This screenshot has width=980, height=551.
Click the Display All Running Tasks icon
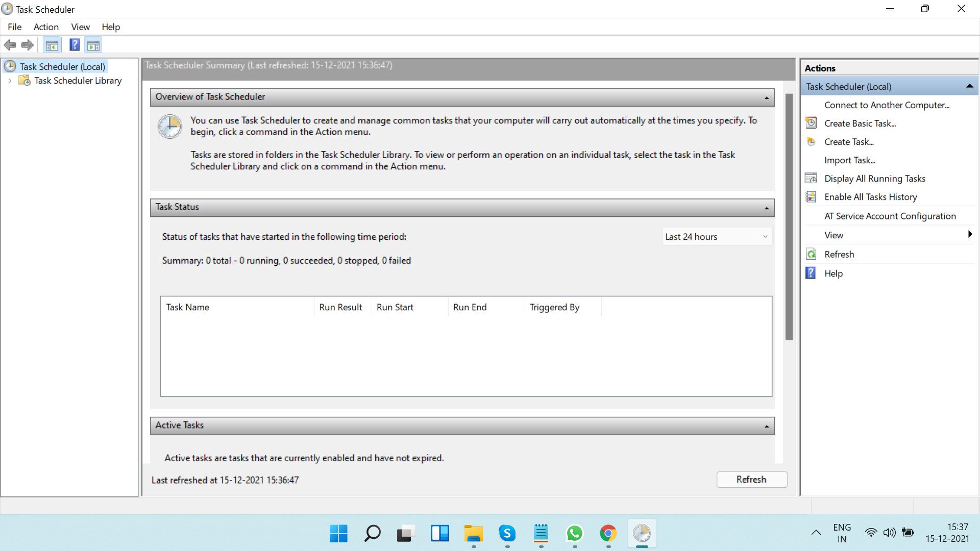click(x=811, y=178)
